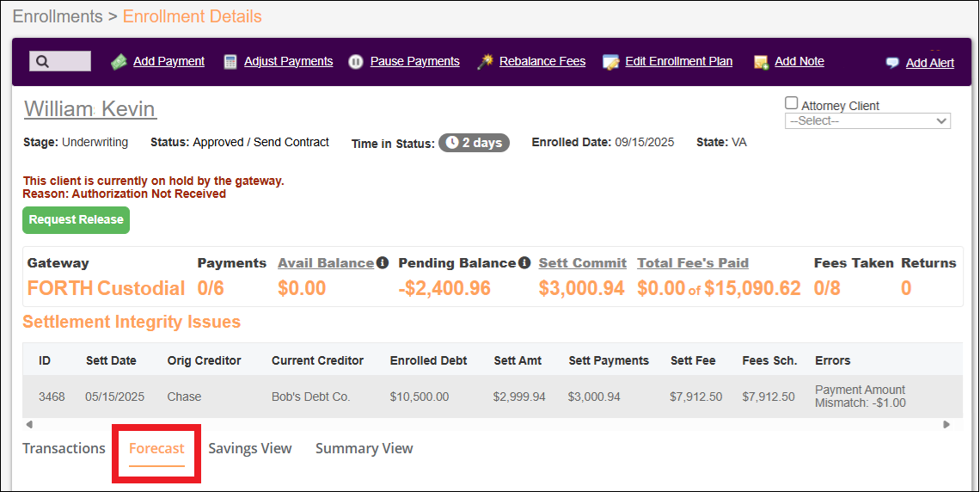This screenshot has width=980, height=492.
Task: Click the Edit Enrollment Plan pencil icon
Action: point(610,62)
